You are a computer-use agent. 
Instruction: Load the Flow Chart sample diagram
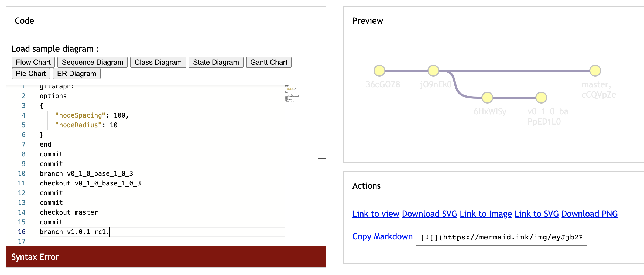click(33, 62)
